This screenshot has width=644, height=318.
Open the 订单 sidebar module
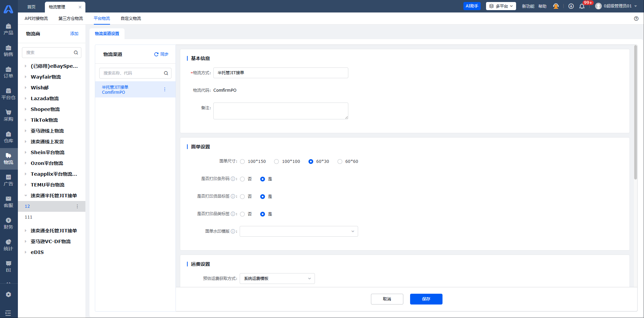[8, 73]
